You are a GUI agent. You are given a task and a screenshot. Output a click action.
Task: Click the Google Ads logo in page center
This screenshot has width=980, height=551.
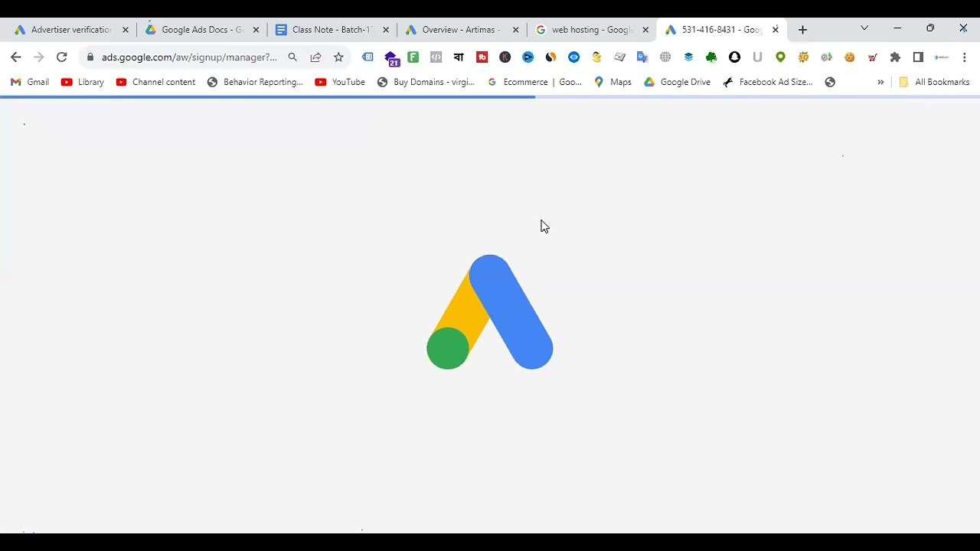click(490, 312)
